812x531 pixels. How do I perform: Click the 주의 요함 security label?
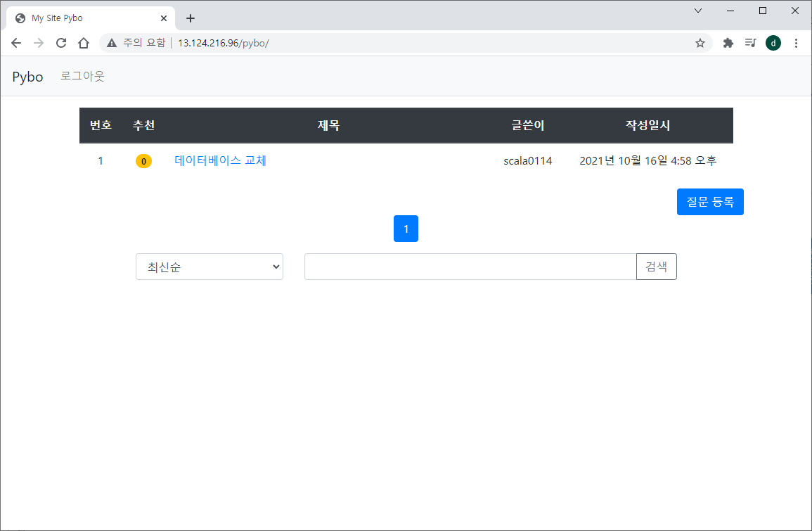[144, 42]
